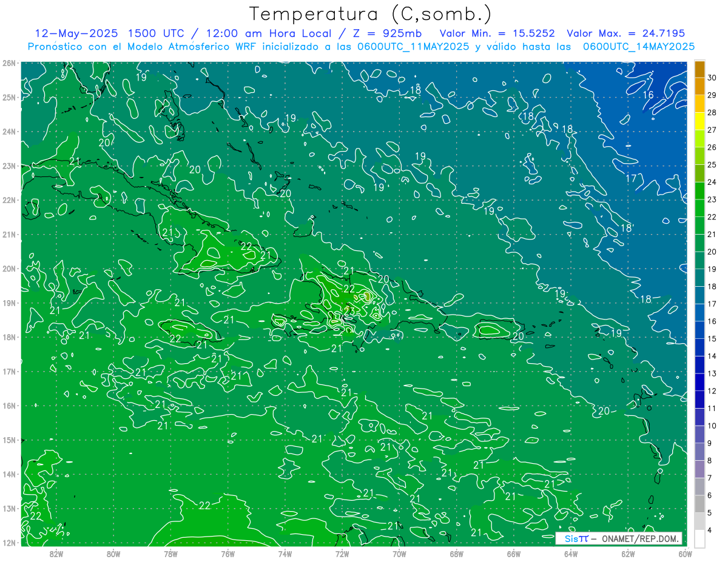This screenshot has width=728, height=562.
Task: Click the 19N latitude axis label
Action: (9, 303)
